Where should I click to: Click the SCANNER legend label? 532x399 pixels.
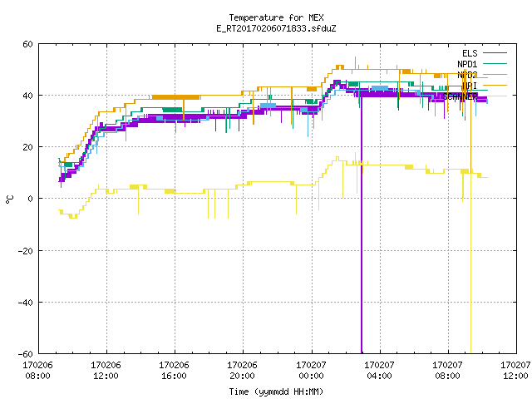pos(460,96)
